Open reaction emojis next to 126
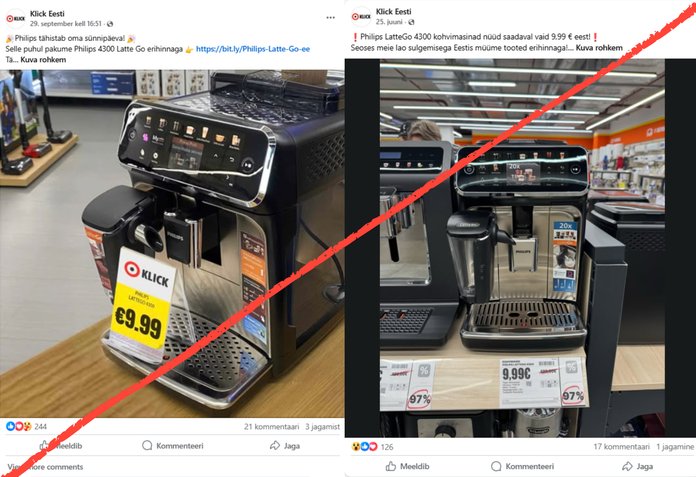696x477 pixels. click(364, 446)
